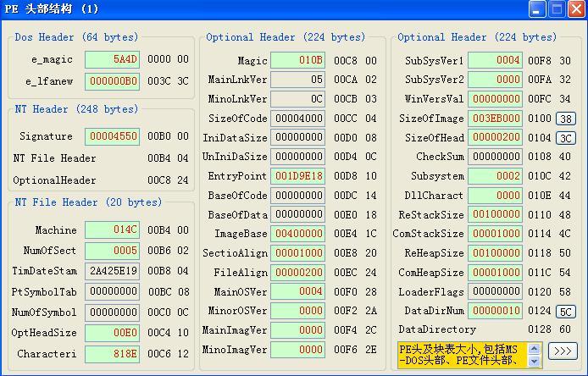Click the UnIniDaSize value field

tap(297, 157)
